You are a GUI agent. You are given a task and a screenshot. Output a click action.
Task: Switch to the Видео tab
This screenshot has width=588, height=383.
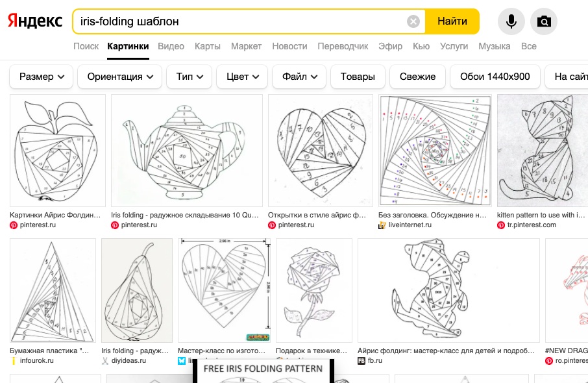[171, 46]
